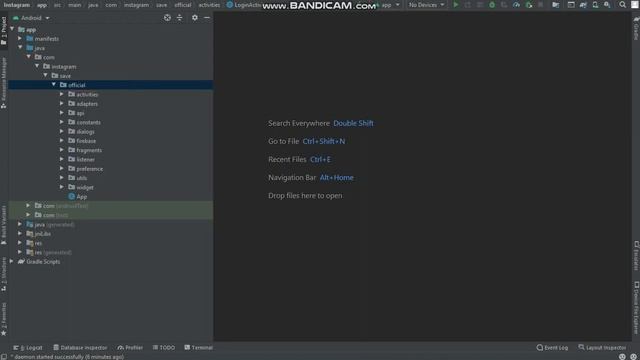Open the Terminal tool window
The image size is (640, 360).
click(x=198, y=348)
